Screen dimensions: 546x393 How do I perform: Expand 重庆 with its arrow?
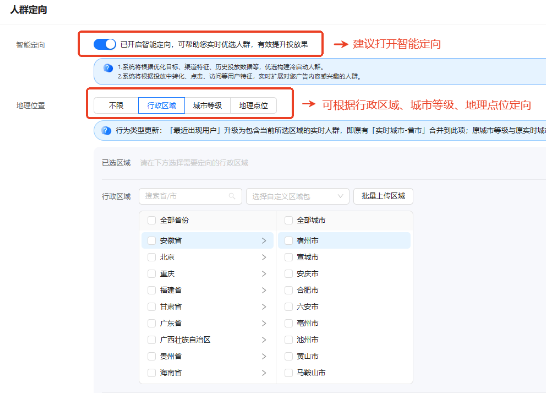point(264,274)
